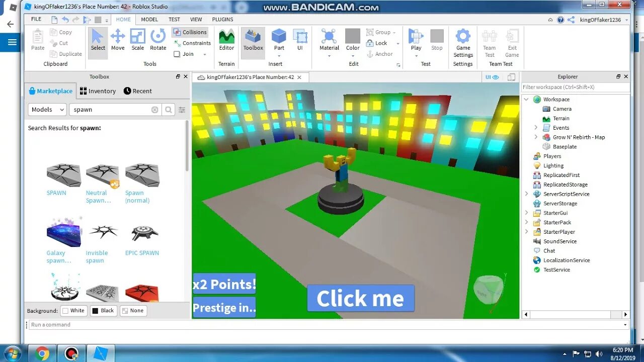Open Game Settings
The height and width of the screenshot is (362, 644).
[x=463, y=43]
